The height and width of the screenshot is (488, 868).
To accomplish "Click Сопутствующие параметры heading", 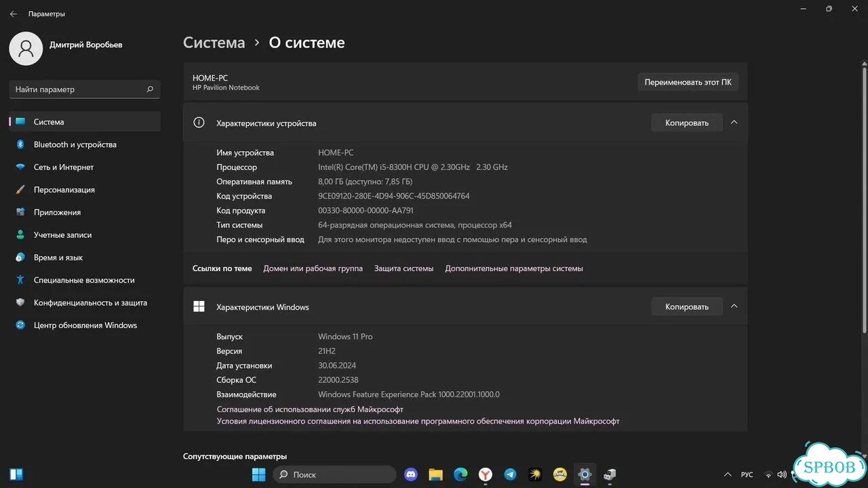I will click(235, 456).
